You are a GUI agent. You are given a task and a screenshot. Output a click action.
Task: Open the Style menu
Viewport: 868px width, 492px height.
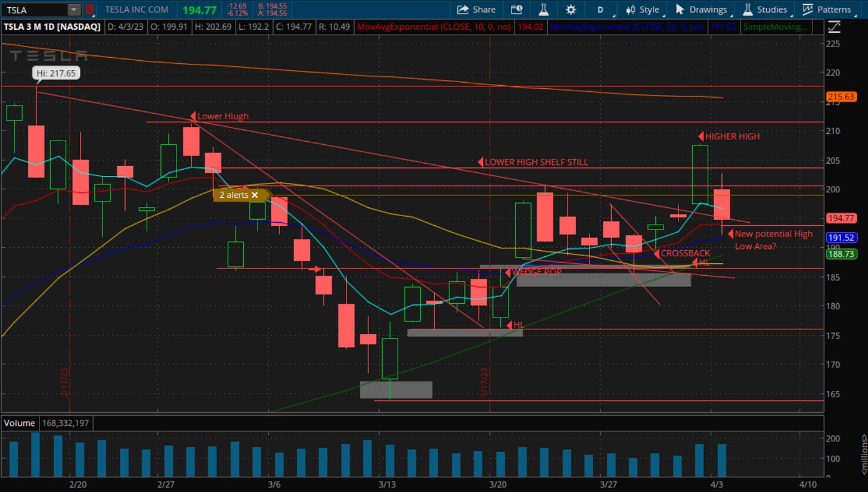tap(643, 10)
